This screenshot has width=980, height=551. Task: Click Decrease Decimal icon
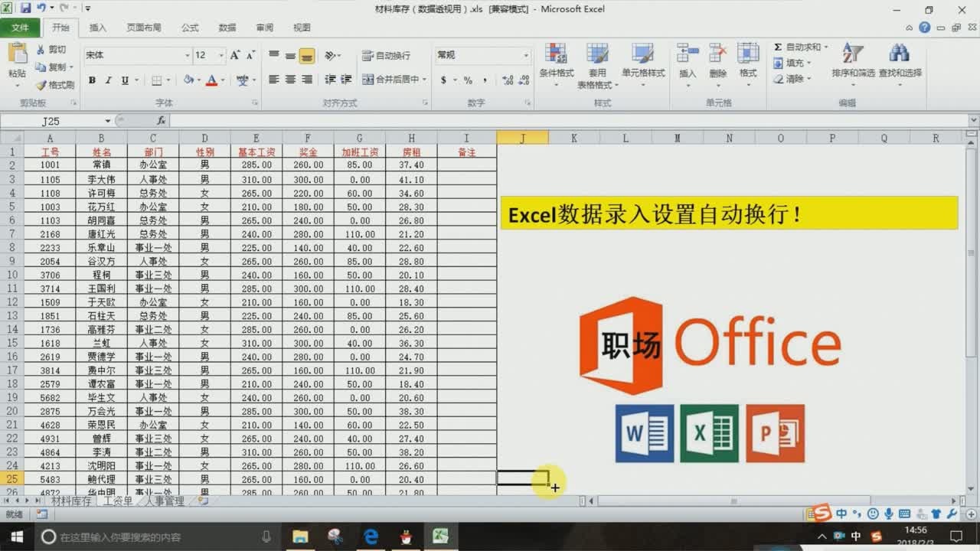point(524,80)
